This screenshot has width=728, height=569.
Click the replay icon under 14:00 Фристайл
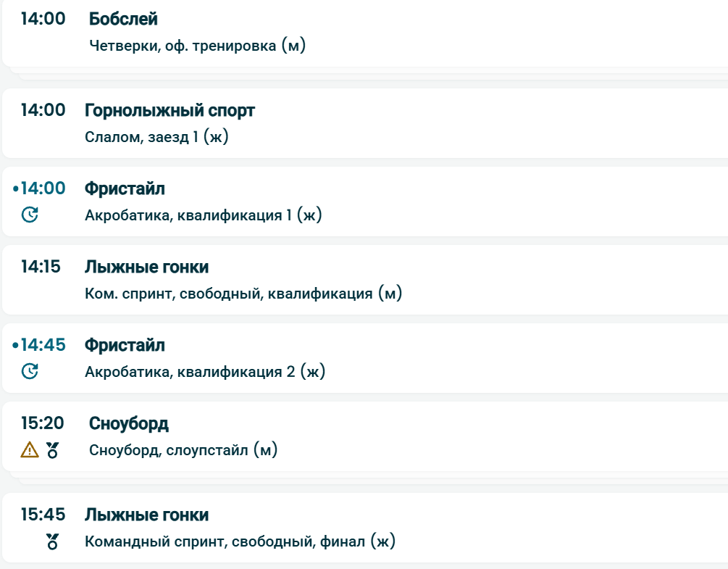tap(30, 215)
